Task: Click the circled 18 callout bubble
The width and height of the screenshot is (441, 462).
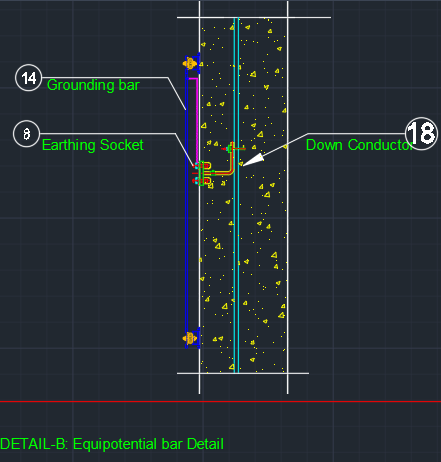Action: (421, 134)
